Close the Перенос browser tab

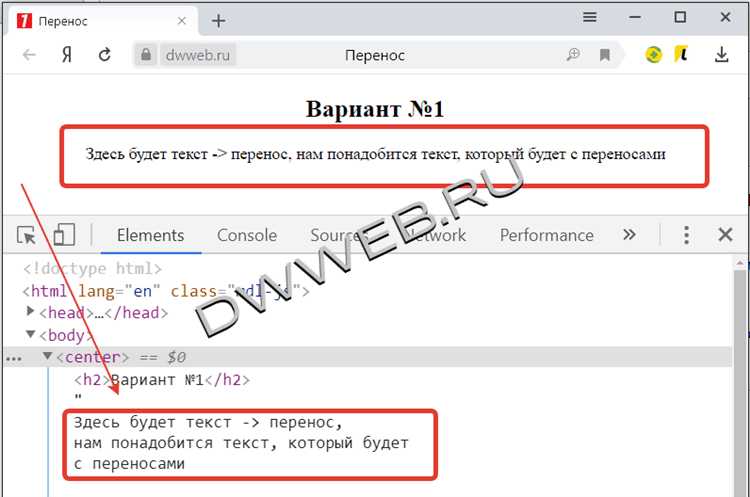[182, 21]
